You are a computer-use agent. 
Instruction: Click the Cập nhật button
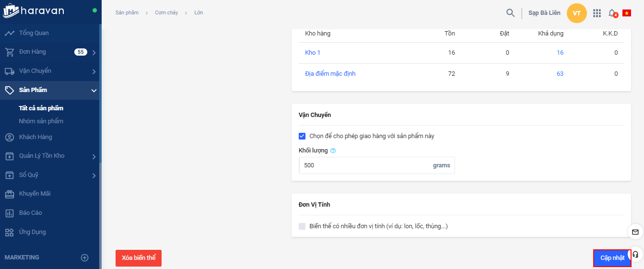[x=612, y=258]
